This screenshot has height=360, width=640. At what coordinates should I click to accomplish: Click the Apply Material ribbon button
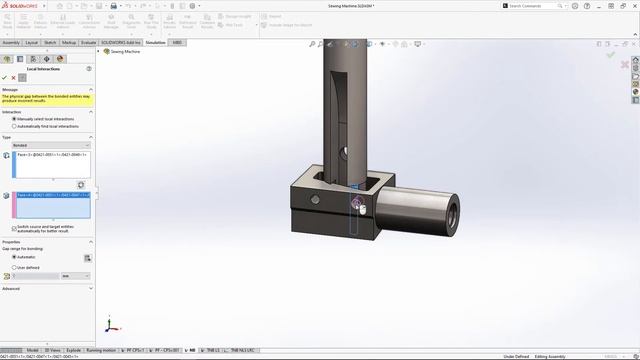(24, 21)
